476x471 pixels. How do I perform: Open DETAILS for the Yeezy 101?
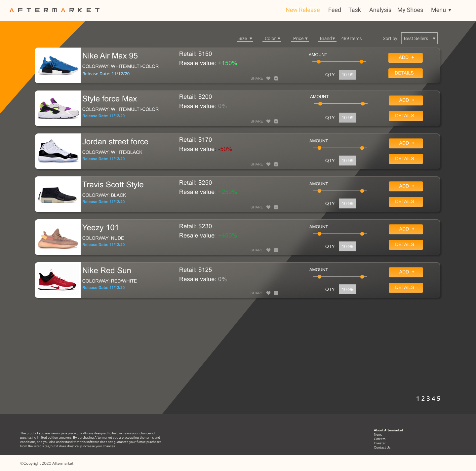(x=406, y=244)
